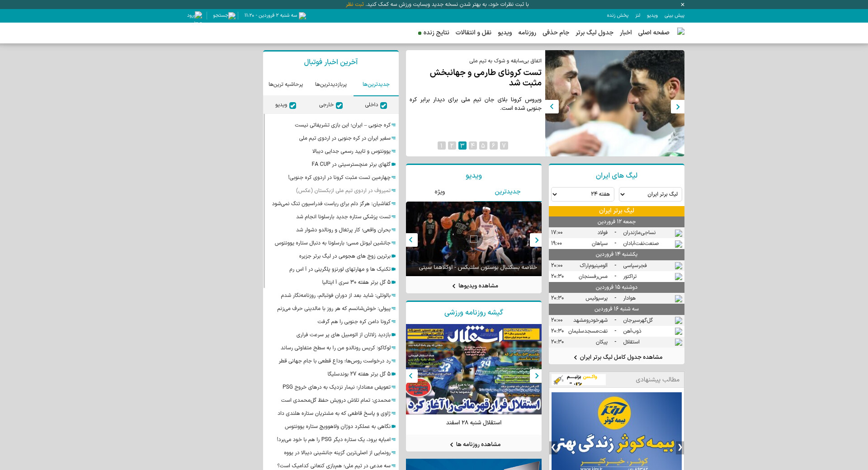Click the login (ورود) icon in the top bar
Screen dimensions: 868x470
point(199,15)
